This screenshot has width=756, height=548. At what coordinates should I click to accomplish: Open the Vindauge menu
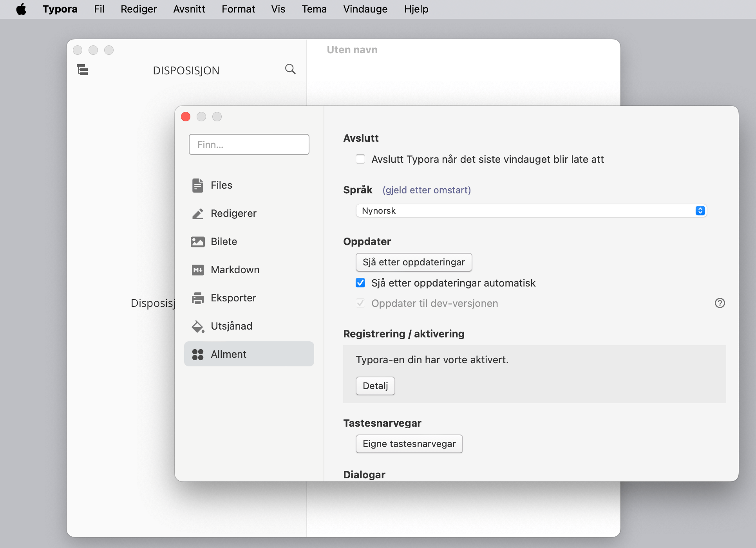tap(365, 9)
